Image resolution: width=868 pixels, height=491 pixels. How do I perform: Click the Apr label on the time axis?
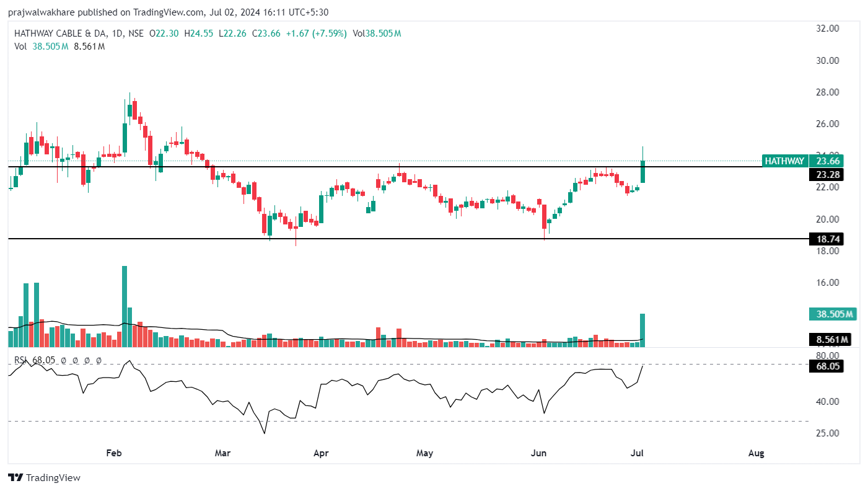(x=321, y=453)
